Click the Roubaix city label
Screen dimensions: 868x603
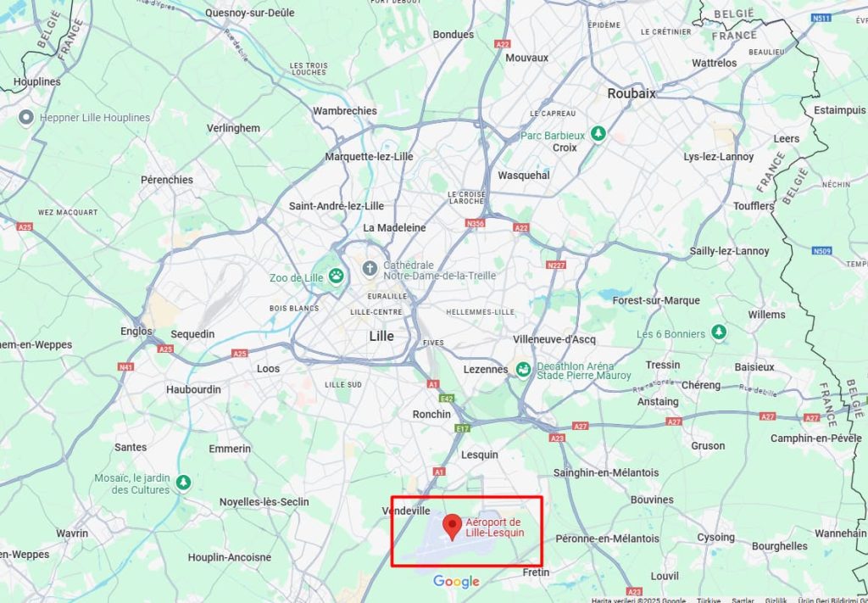point(631,93)
